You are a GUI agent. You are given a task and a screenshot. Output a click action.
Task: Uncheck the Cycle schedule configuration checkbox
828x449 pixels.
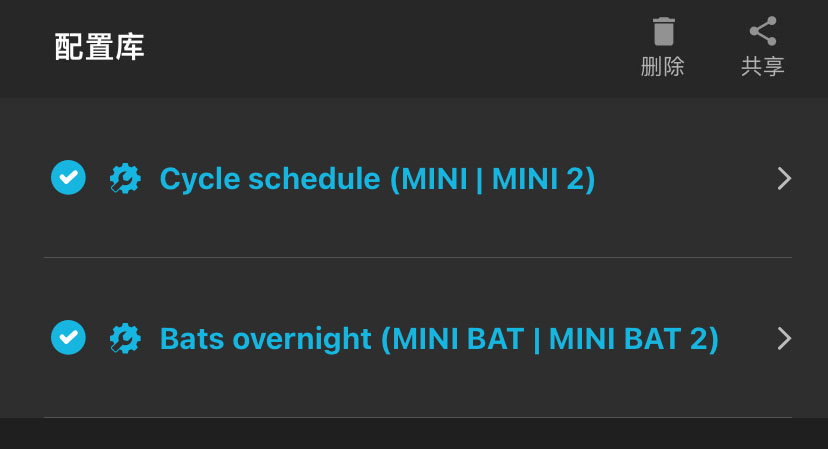point(68,178)
